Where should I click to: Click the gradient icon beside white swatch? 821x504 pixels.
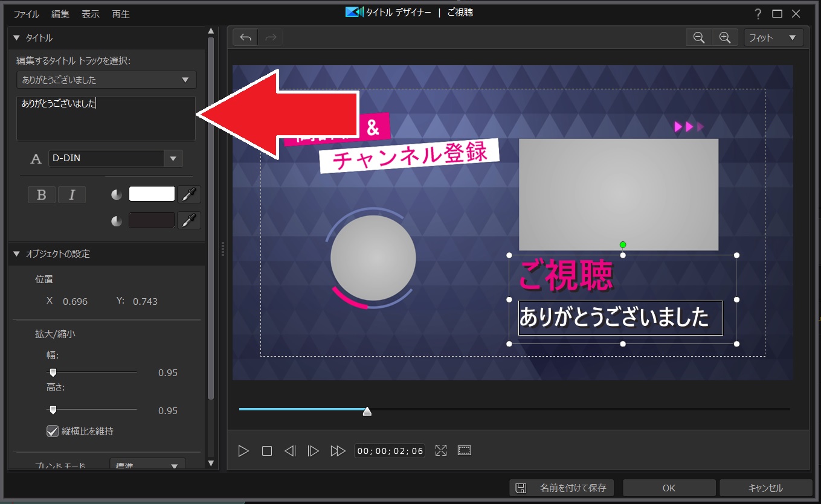[117, 194]
